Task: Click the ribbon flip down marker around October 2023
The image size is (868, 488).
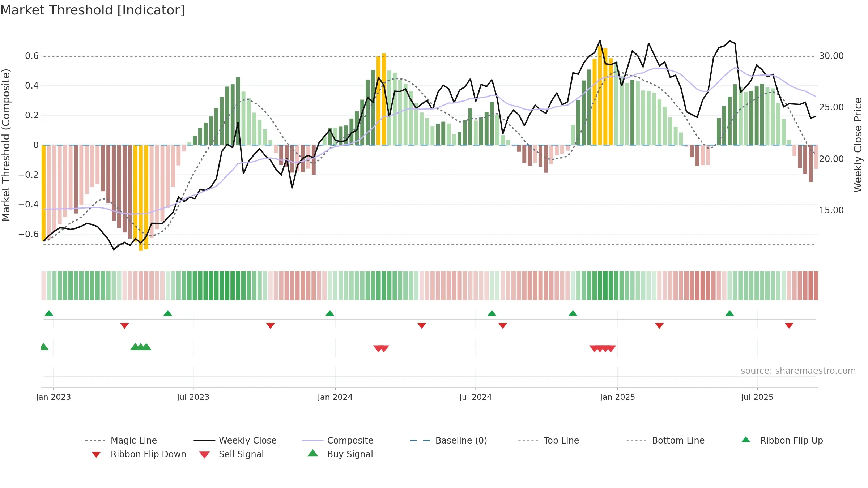Action: tap(271, 326)
